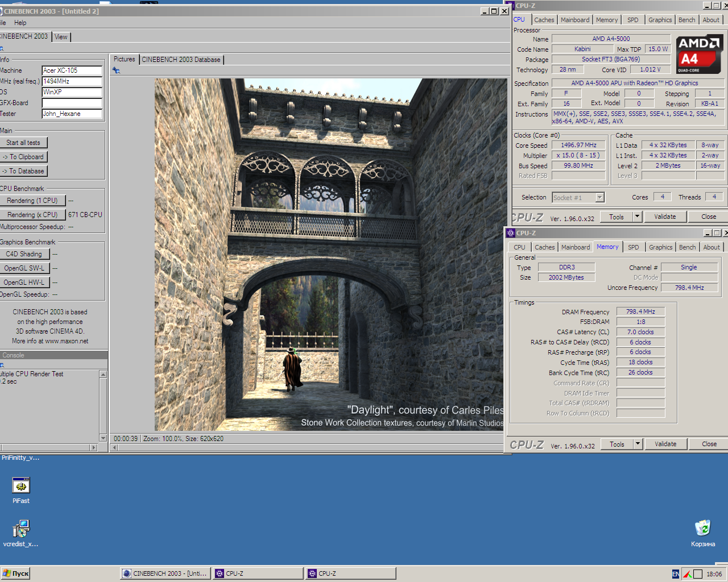
Task: Click the CINEBENCH title bar icon
Action: point(1,11)
